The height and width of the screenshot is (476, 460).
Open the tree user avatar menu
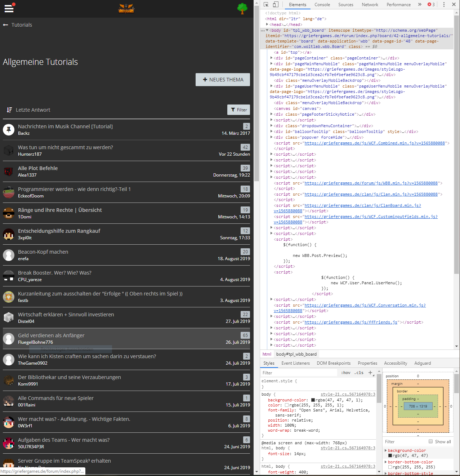coord(242,8)
